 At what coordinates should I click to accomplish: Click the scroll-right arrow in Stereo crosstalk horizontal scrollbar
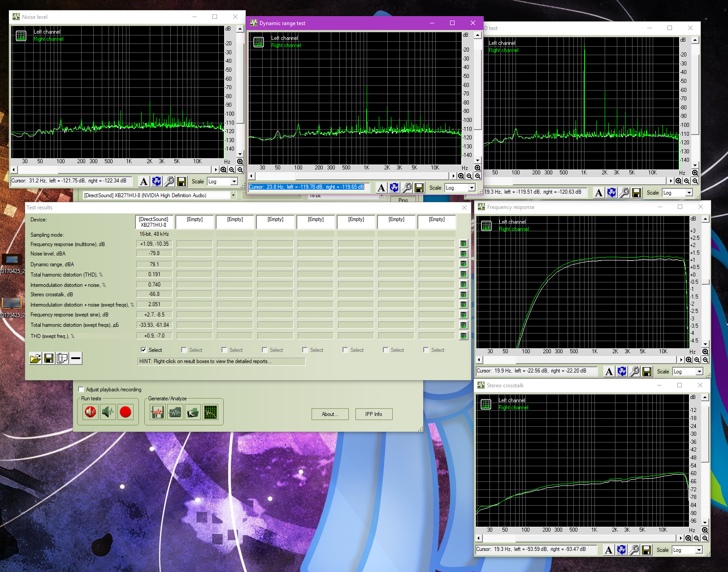coord(681,538)
